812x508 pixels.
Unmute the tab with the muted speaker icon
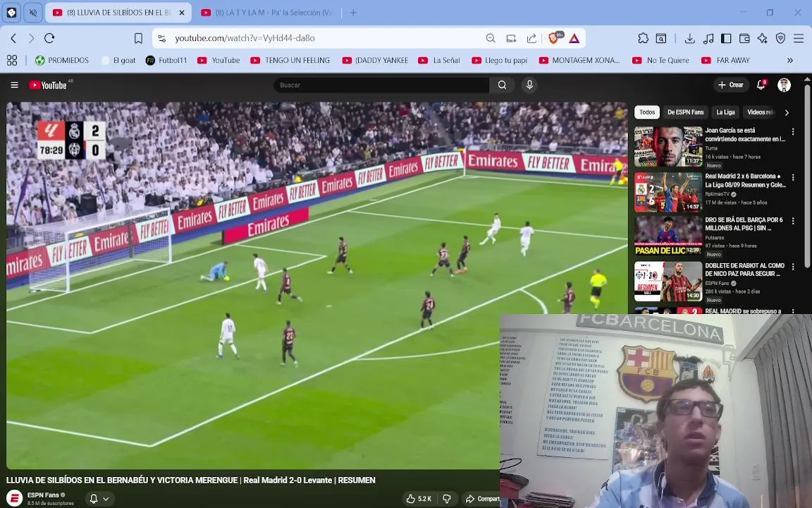pos(33,13)
